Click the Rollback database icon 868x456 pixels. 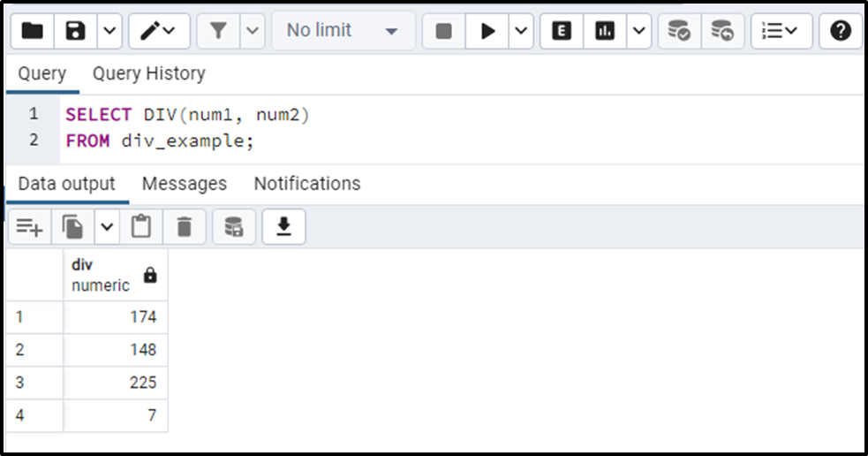[722, 31]
